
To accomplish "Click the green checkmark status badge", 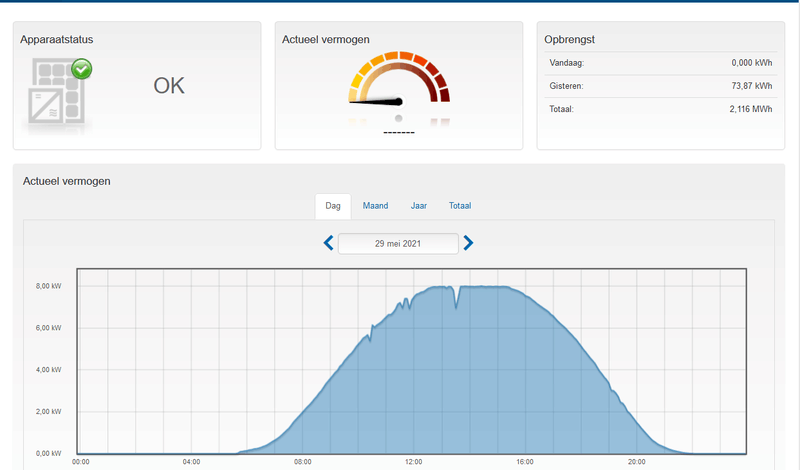I will 82,69.
